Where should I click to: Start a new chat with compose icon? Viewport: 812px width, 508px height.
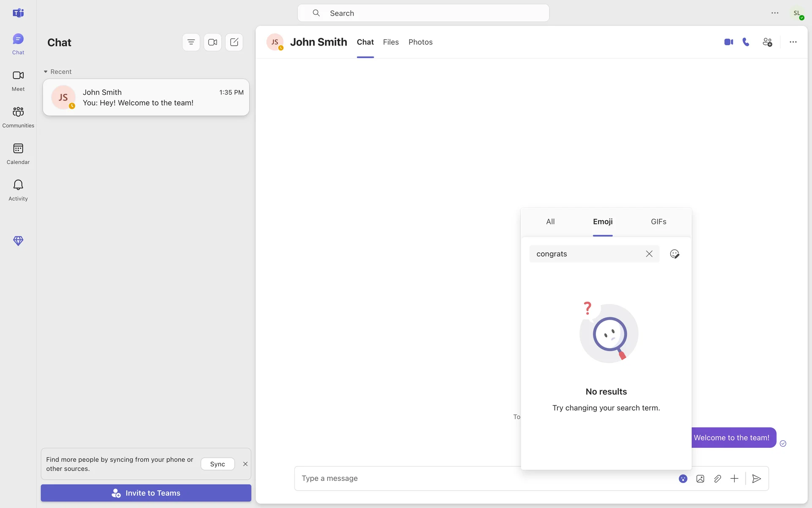234,42
